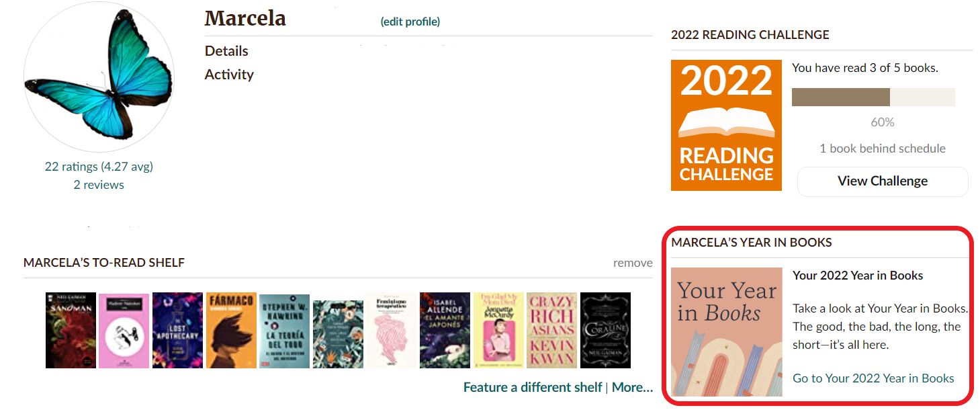Open El Amante Japonés book cover

[x=445, y=330]
